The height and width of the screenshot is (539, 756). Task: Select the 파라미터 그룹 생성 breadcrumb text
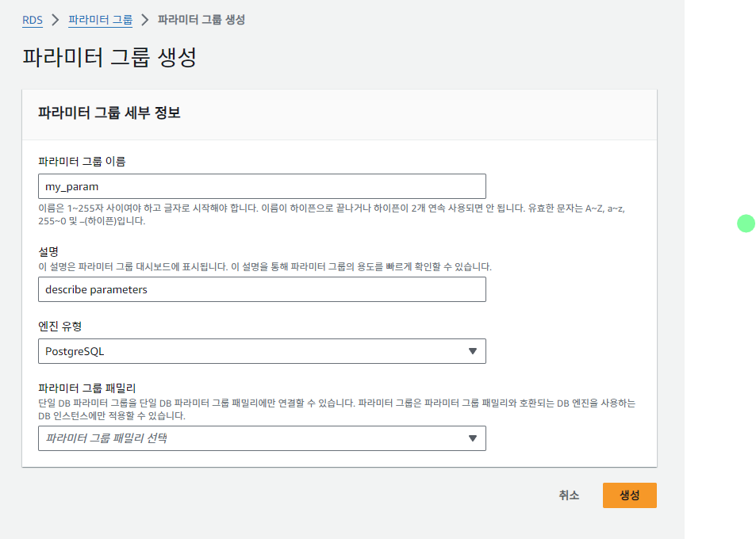[201, 20]
